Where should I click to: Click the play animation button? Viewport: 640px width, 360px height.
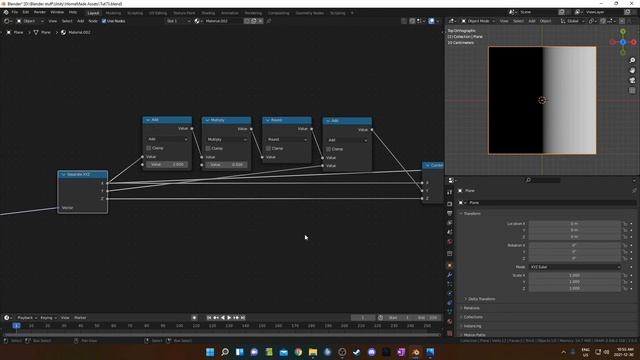229,318
